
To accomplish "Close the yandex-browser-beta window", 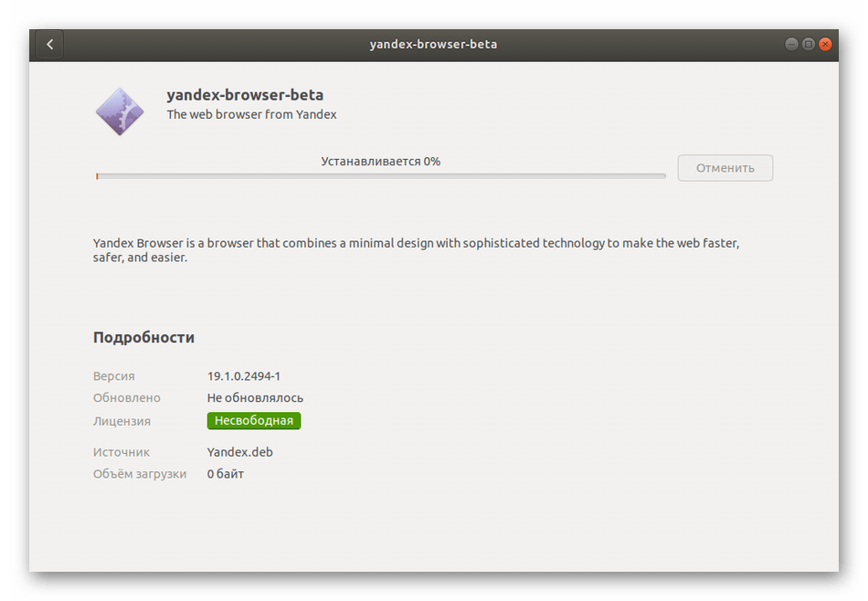I will [x=826, y=44].
